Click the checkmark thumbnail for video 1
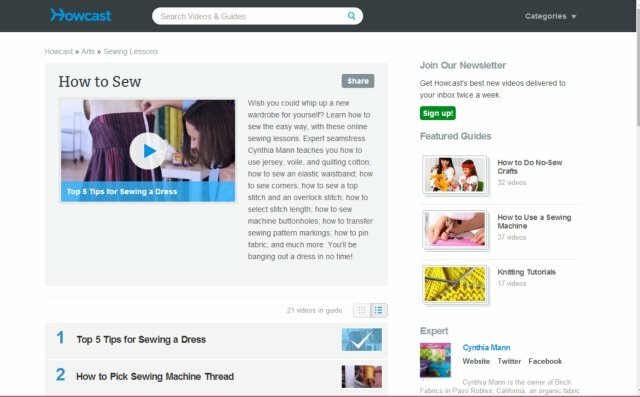 click(362, 339)
